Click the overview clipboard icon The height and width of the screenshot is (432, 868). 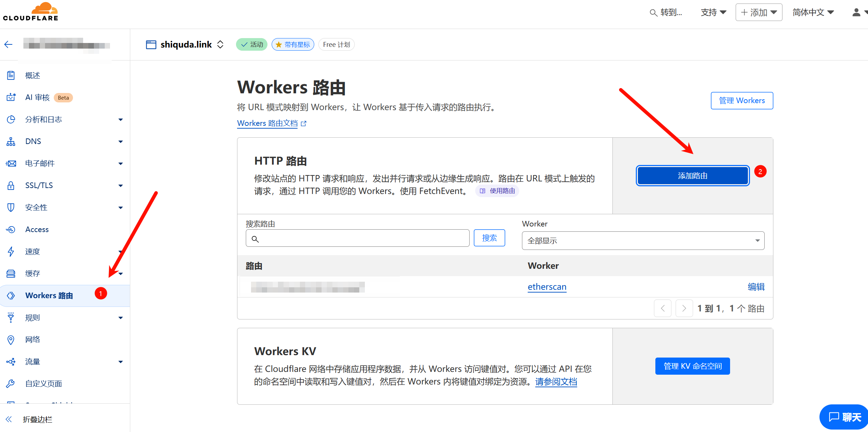(x=11, y=75)
